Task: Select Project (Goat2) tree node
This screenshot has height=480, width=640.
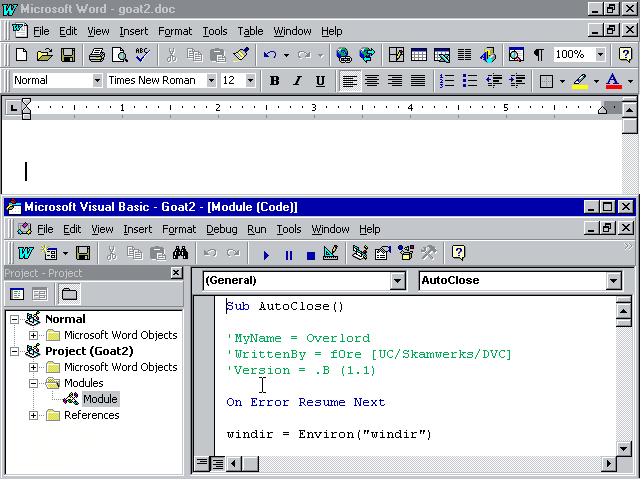Action: point(89,351)
